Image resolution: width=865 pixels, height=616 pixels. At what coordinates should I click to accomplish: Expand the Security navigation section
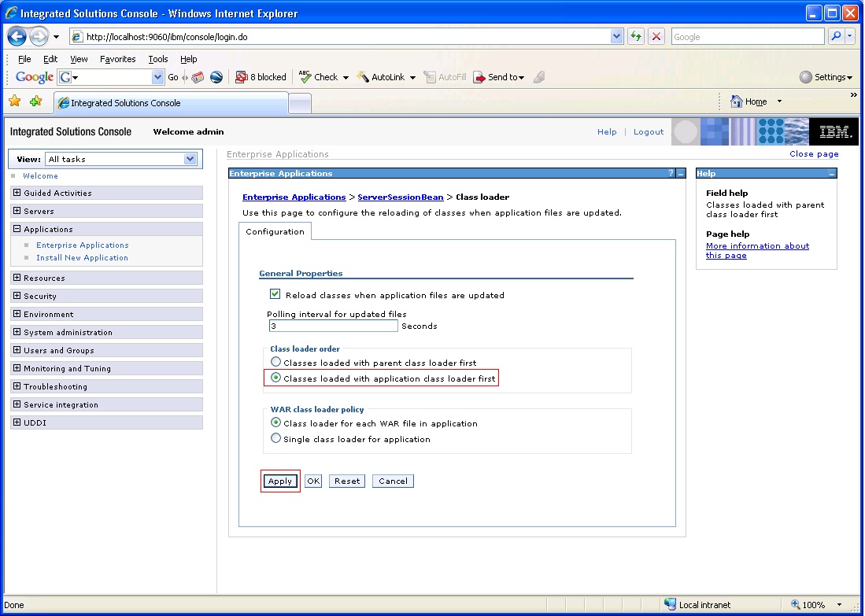17,296
